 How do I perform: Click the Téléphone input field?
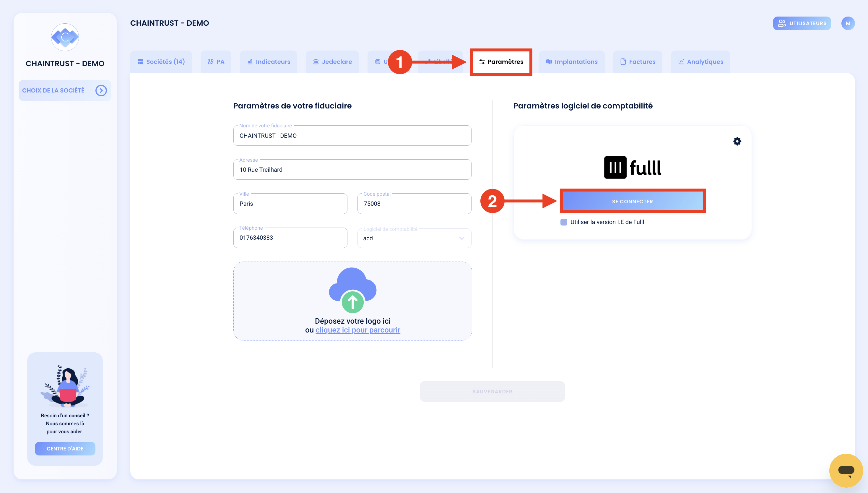290,238
